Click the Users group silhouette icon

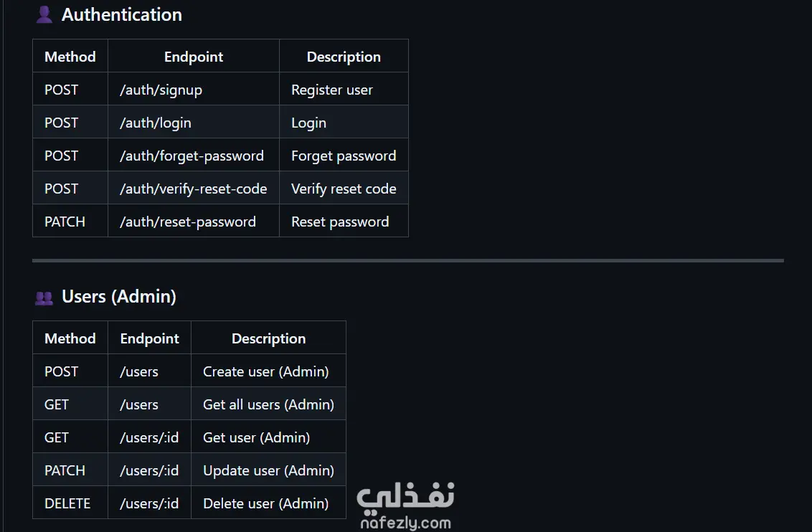(44, 298)
